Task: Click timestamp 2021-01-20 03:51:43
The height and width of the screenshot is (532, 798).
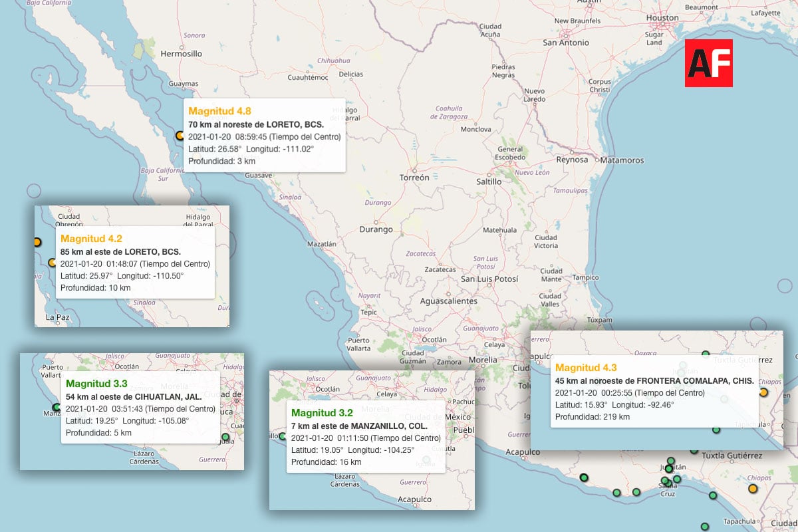Action: pos(140,408)
